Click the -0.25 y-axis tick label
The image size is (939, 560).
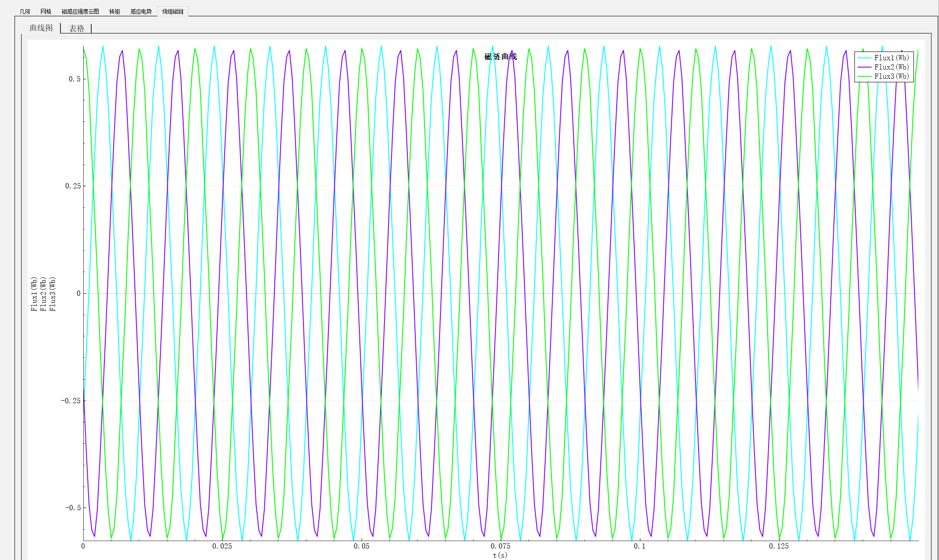pyautogui.click(x=70, y=401)
